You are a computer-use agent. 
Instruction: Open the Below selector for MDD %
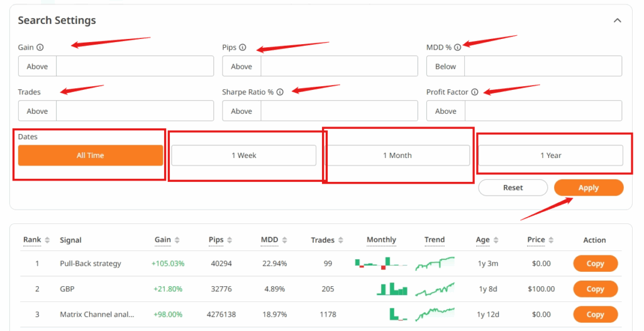(x=445, y=67)
